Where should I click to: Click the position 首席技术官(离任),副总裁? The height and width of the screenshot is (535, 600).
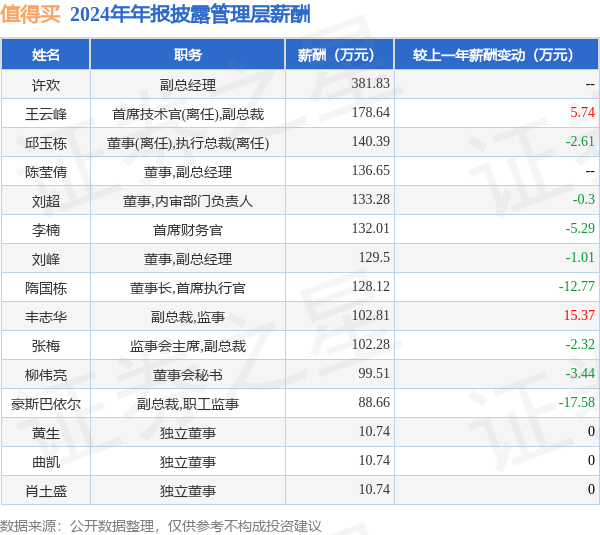[x=188, y=114]
